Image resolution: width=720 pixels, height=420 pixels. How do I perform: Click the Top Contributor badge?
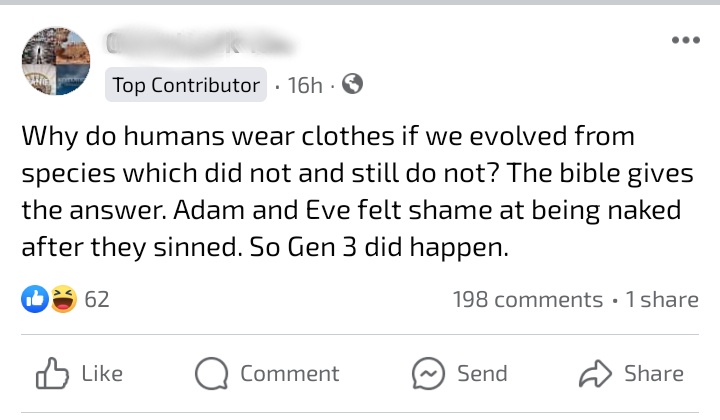pyautogui.click(x=186, y=85)
